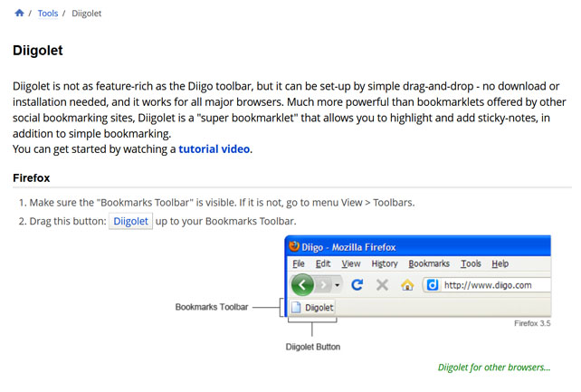Click the Home house icon in Firefox toolbar
The image size is (581, 392).
point(407,284)
